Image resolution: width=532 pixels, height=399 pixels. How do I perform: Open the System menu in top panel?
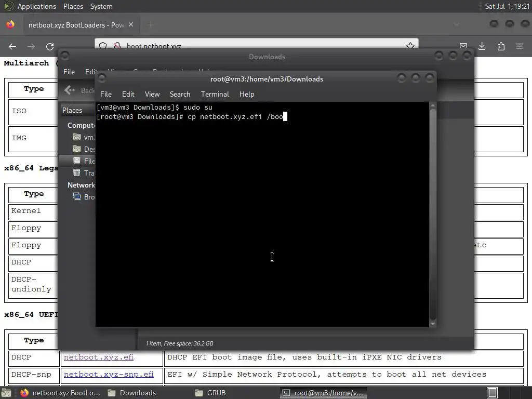[101, 6]
